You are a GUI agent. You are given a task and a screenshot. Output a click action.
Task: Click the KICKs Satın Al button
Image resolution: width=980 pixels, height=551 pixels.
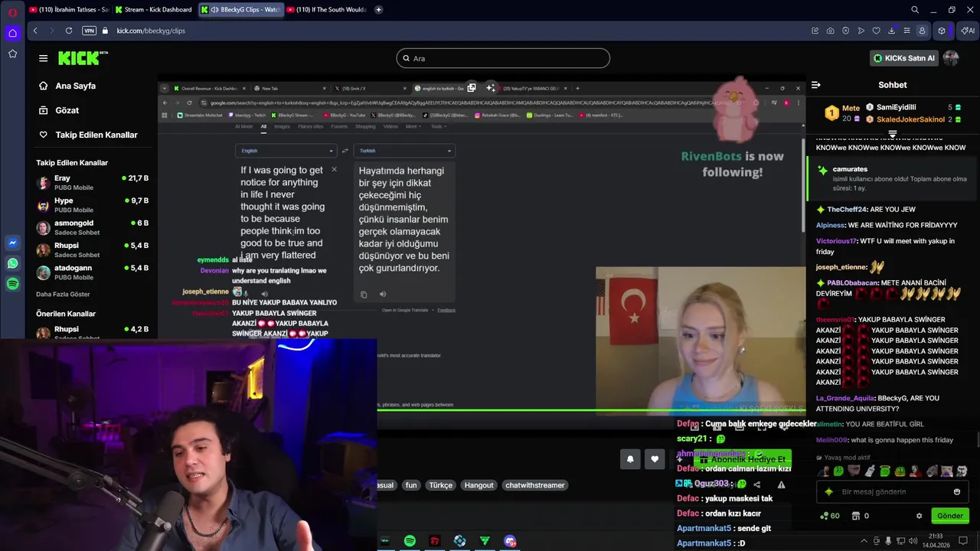click(904, 58)
